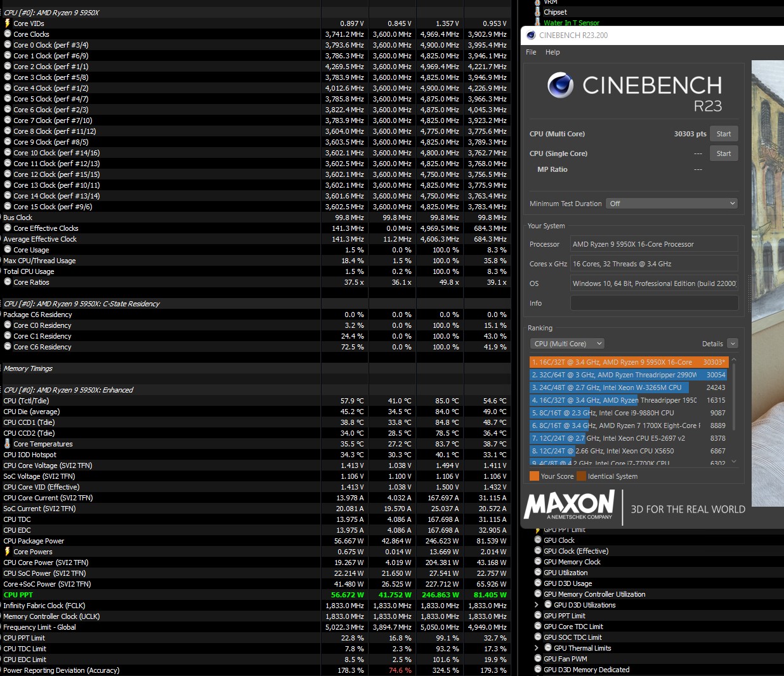
Task: Click the Frequency Limit - Global row
Action: click(x=255, y=627)
